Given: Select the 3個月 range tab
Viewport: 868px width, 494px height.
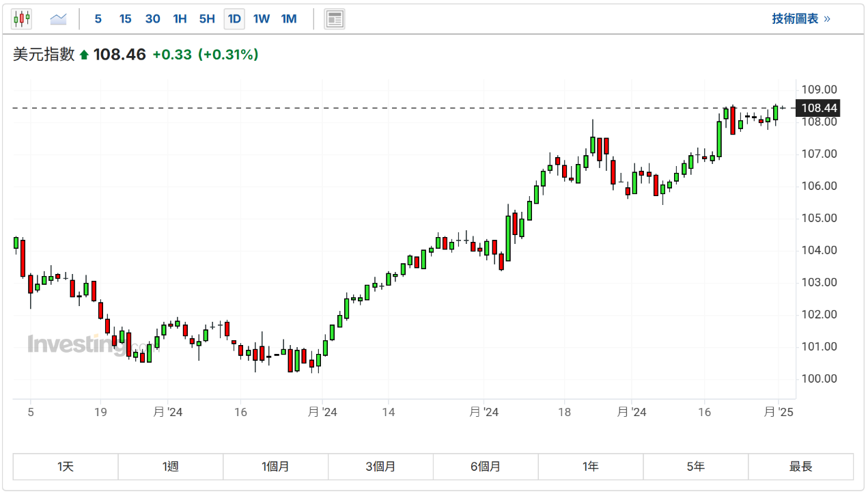Looking at the screenshot, I should click(x=380, y=467).
